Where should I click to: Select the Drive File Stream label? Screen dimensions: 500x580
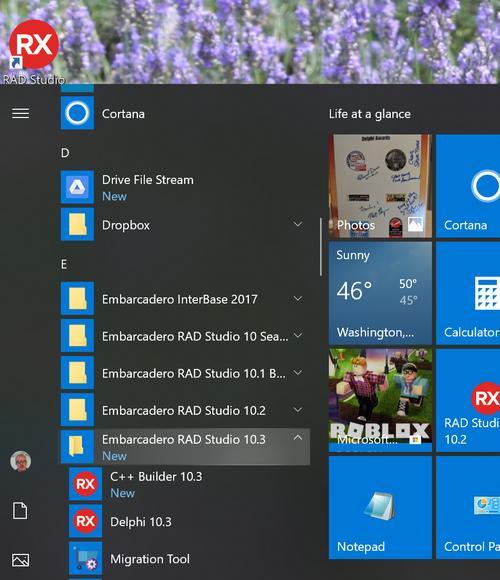(148, 180)
